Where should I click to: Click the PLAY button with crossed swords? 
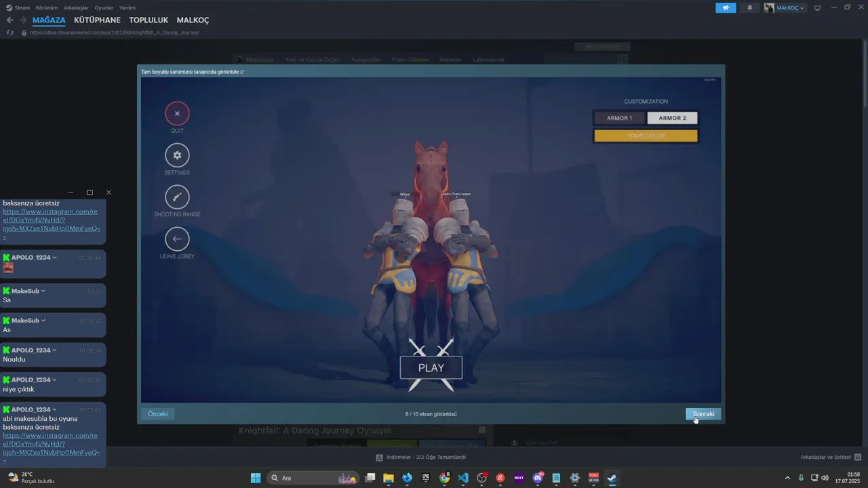[x=431, y=368]
